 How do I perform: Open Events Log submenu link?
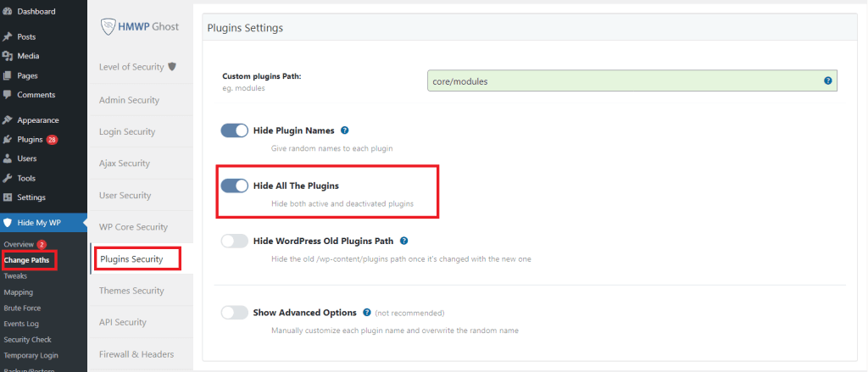(x=21, y=324)
